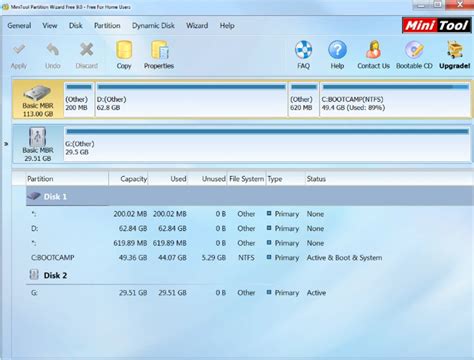Click the Contact Us icon

tap(373, 50)
